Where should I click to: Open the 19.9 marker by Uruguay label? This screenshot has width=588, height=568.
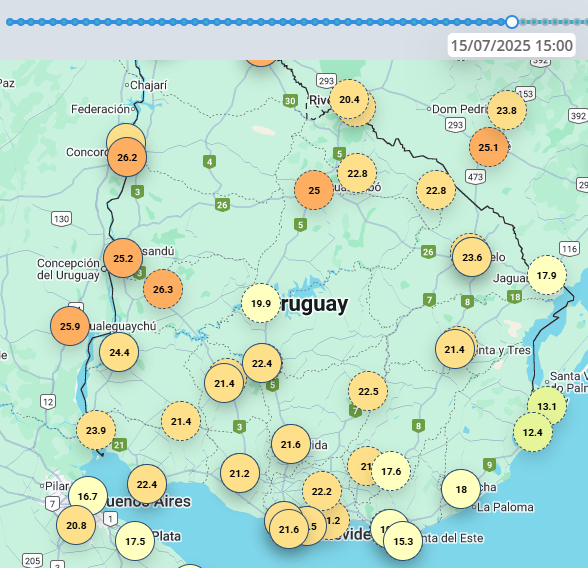[x=261, y=303]
